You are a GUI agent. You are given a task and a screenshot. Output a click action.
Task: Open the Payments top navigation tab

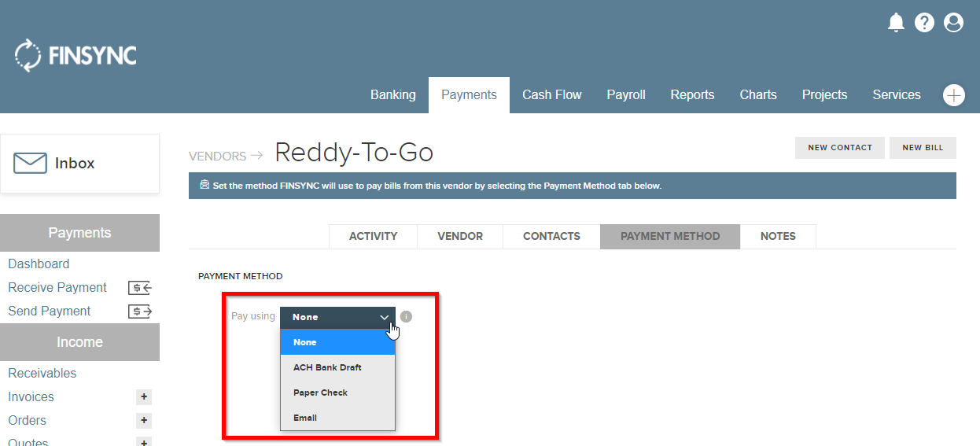(469, 95)
